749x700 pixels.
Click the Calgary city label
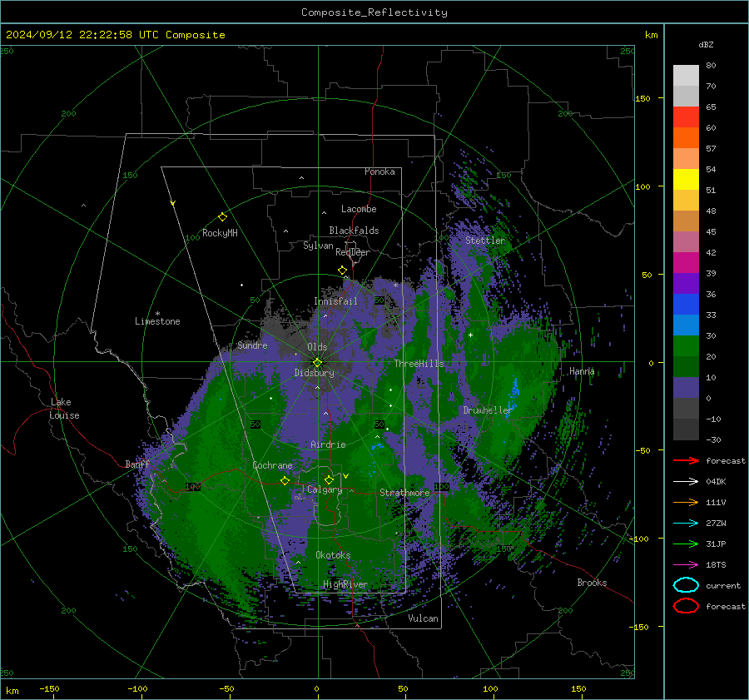coord(325,489)
